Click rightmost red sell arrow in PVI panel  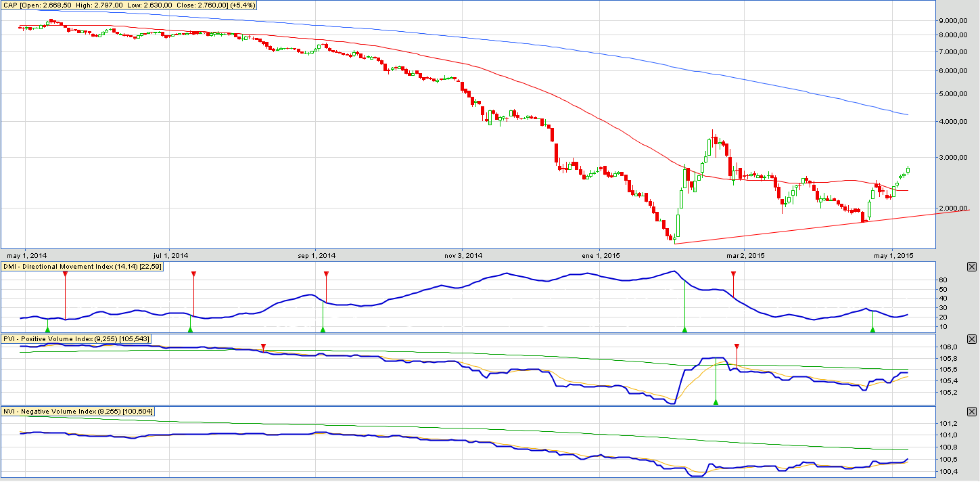[737, 347]
